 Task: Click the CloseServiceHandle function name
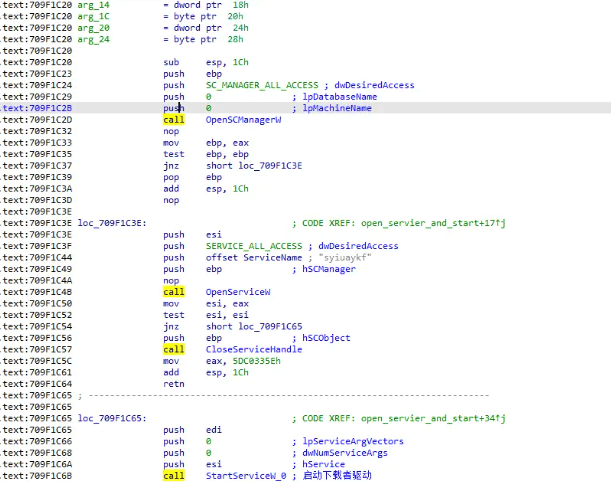(x=248, y=349)
